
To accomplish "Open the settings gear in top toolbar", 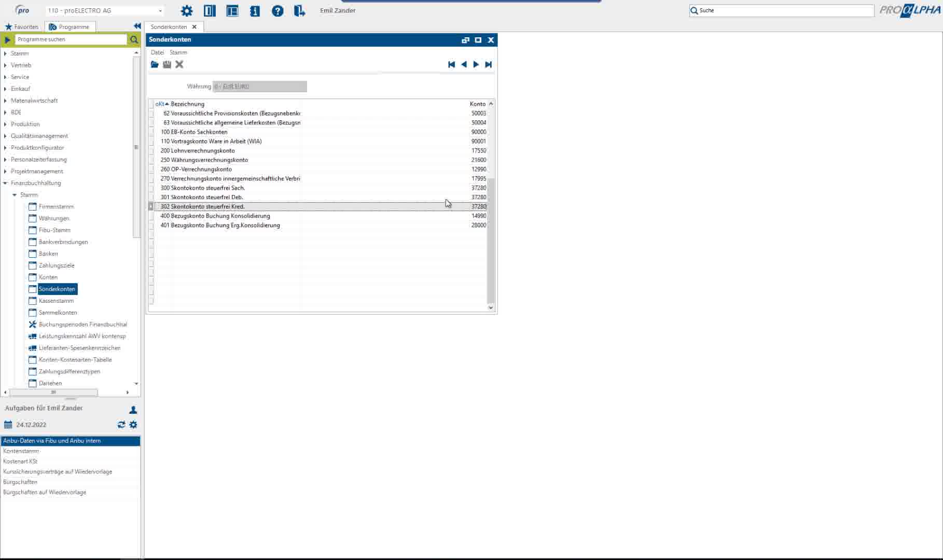I will [x=187, y=11].
